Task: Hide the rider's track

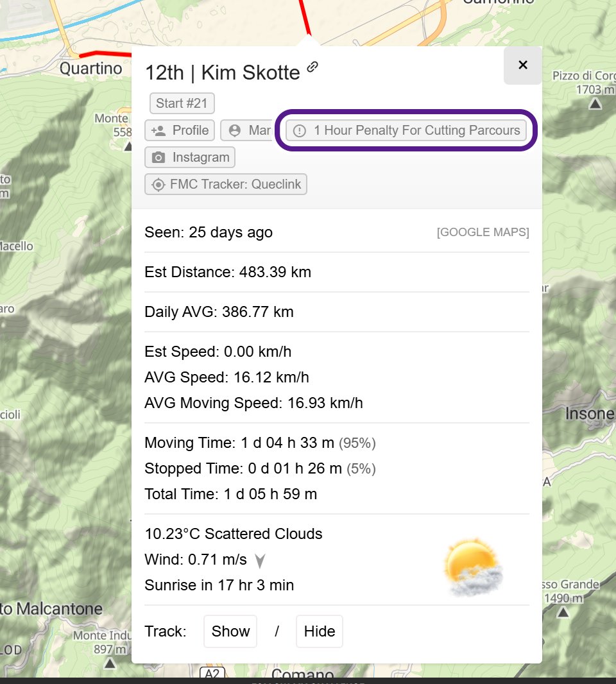Action: click(x=320, y=631)
